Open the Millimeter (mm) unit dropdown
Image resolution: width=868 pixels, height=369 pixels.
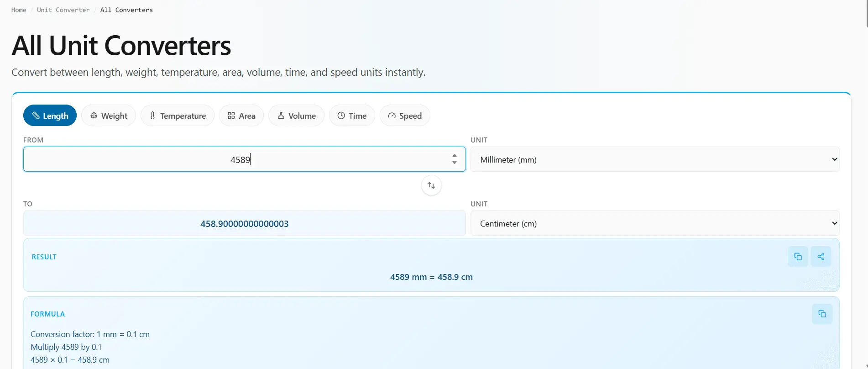pyautogui.click(x=655, y=159)
